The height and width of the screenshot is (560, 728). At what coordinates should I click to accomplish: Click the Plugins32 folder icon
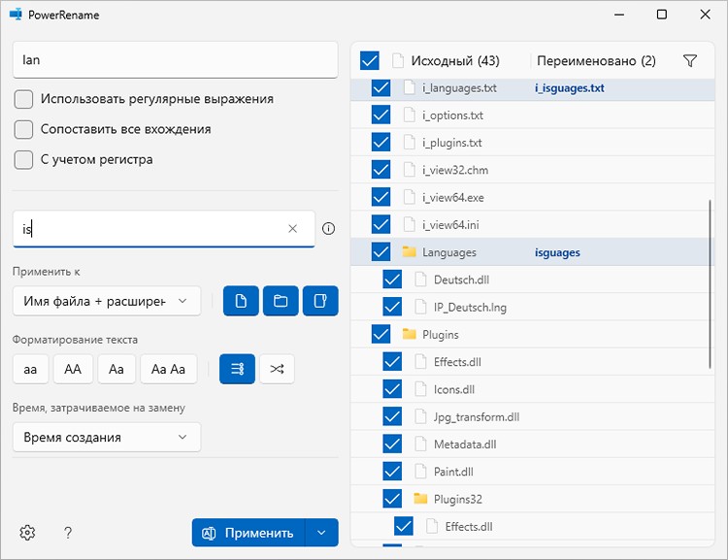(420, 498)
